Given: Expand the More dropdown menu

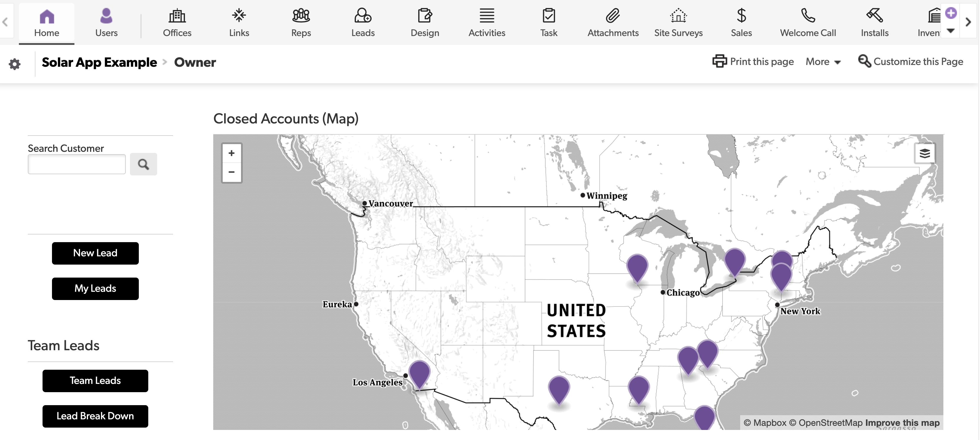Looking at the screenshot, I should 823,62.
